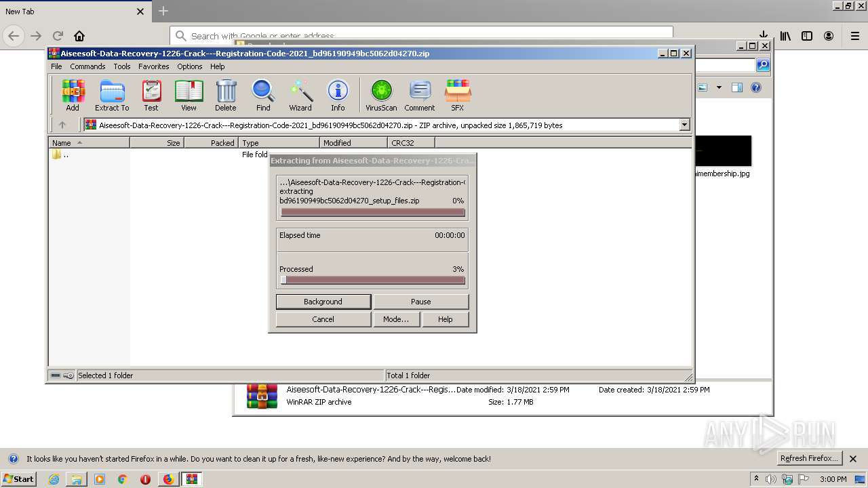Viewport: 868px width, 488px height.
Task: Click the total Processed progress bar
Action: click(x=372, y=280)
